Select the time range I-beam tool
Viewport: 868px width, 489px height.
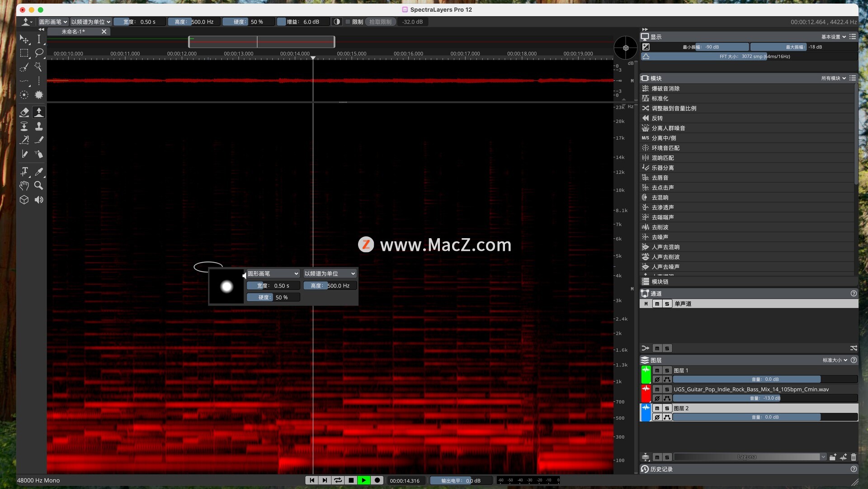(x=39, y=39)
